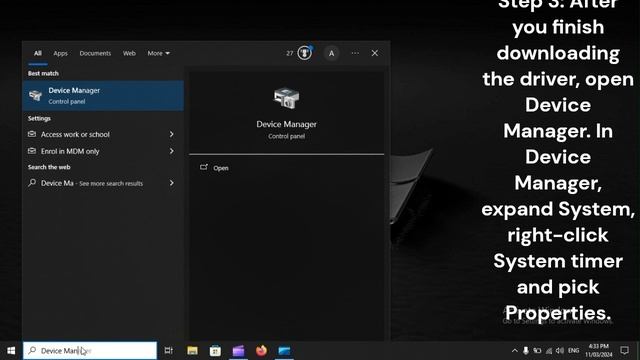This screenshot has width=640, height=360.
Task: Expand the More filter dropdown
Action: click(x=158, y=53)
